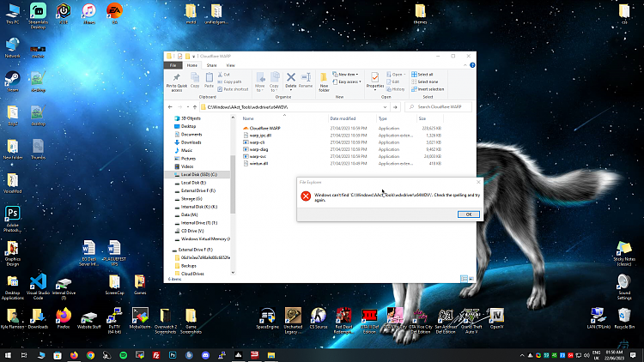Open the New item dropdown
The width and height of the screenshot is (644, 362).
(x=348, y=75)
